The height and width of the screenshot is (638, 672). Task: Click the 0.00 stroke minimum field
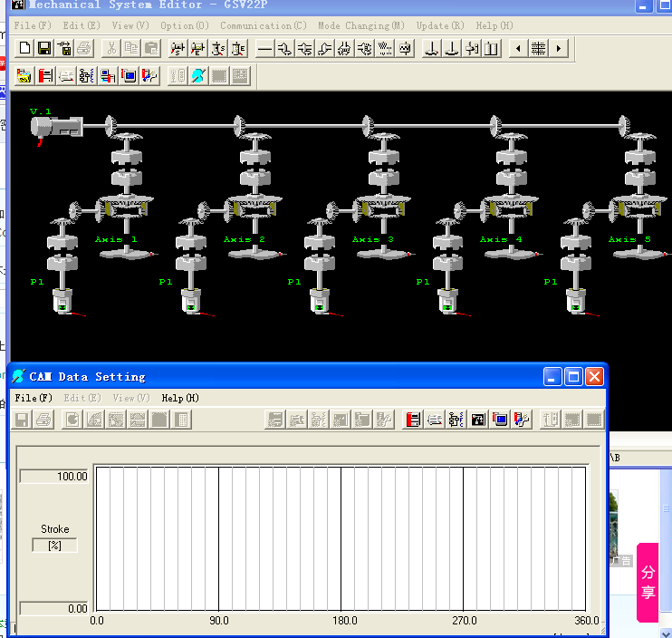click(x=55, y=608)
